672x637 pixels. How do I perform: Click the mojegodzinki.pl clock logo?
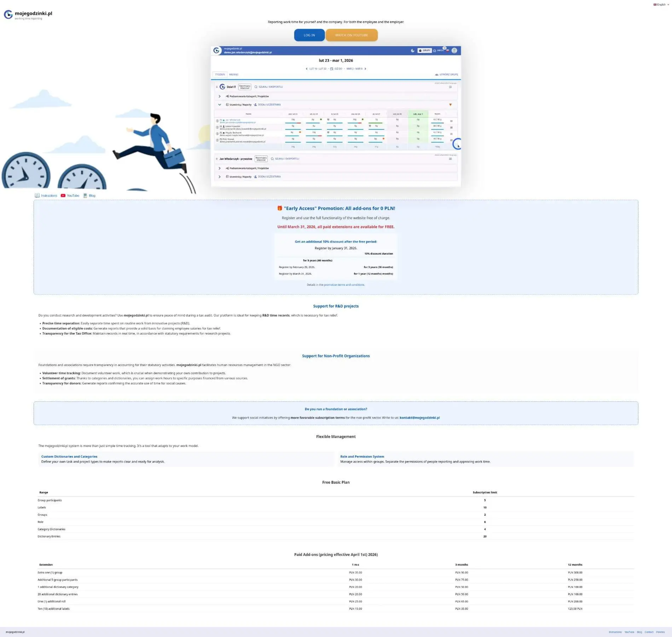[x=8, y=15]
